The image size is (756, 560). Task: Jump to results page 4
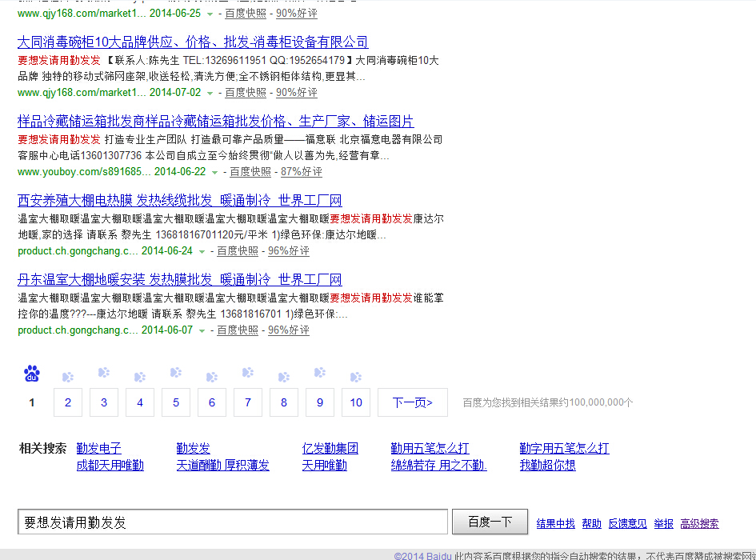tap(140, 402)
